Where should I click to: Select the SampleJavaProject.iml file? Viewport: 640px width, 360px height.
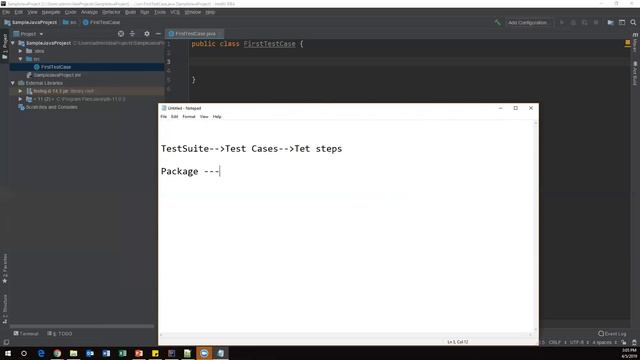point(53,75)
